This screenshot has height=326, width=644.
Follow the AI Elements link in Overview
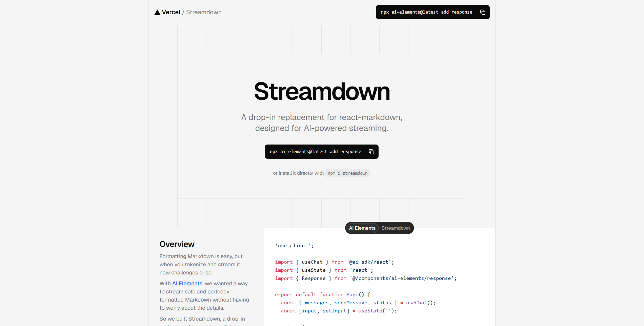click(187, 284)
